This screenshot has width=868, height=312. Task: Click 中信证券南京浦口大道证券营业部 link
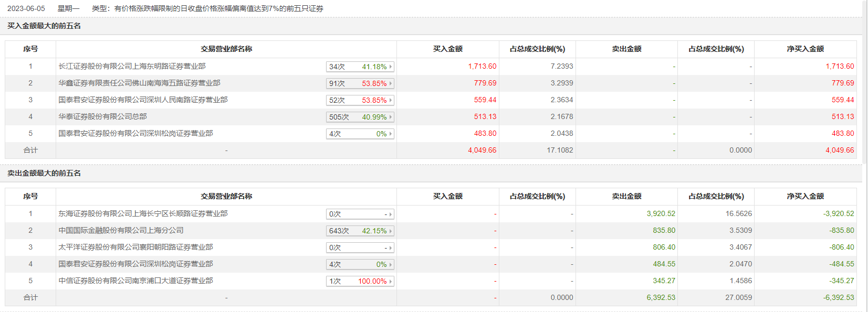coord(135,281)
